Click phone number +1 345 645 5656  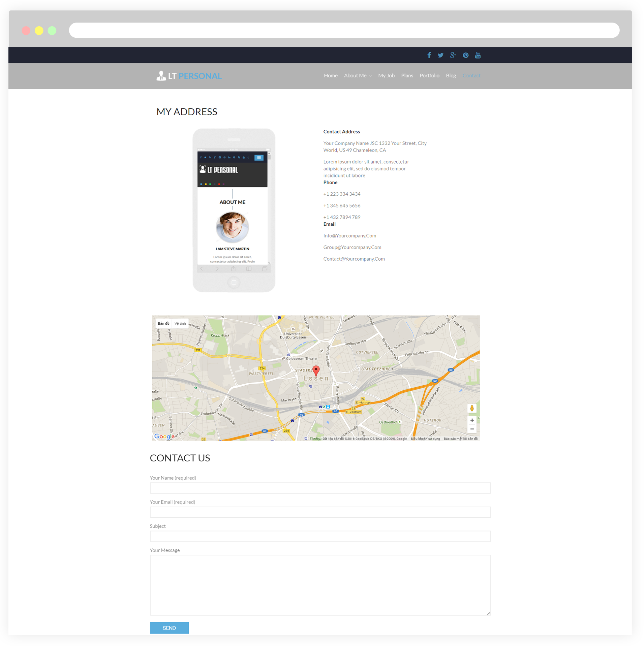pyautogui.click(x=342, y=205)
